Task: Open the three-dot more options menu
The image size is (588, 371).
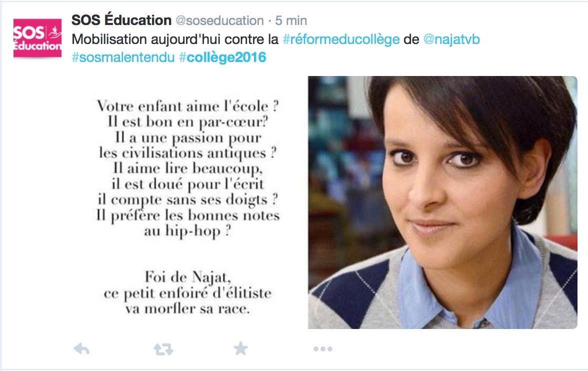Action: (323, 349)
